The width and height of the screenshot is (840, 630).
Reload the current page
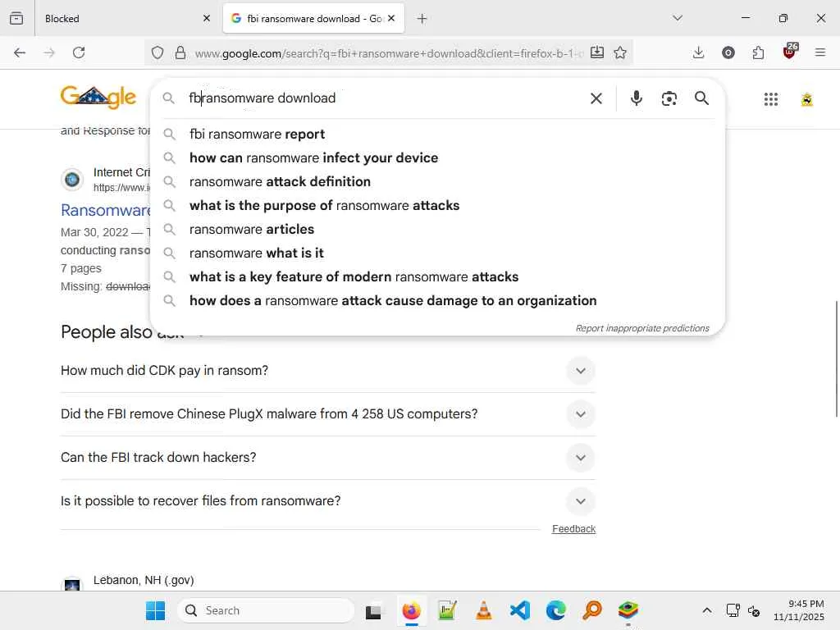79,52
